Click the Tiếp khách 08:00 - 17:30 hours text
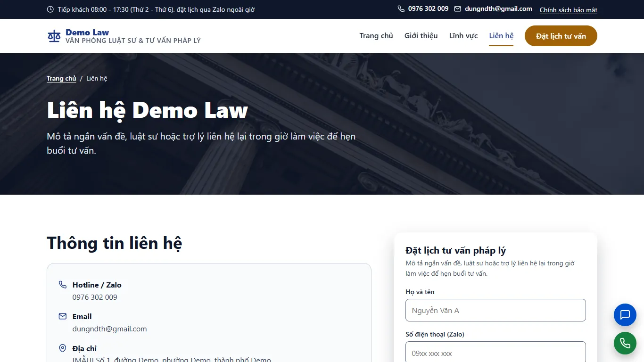Viewport: 644px width, 362px height. [x=156, y=9]
